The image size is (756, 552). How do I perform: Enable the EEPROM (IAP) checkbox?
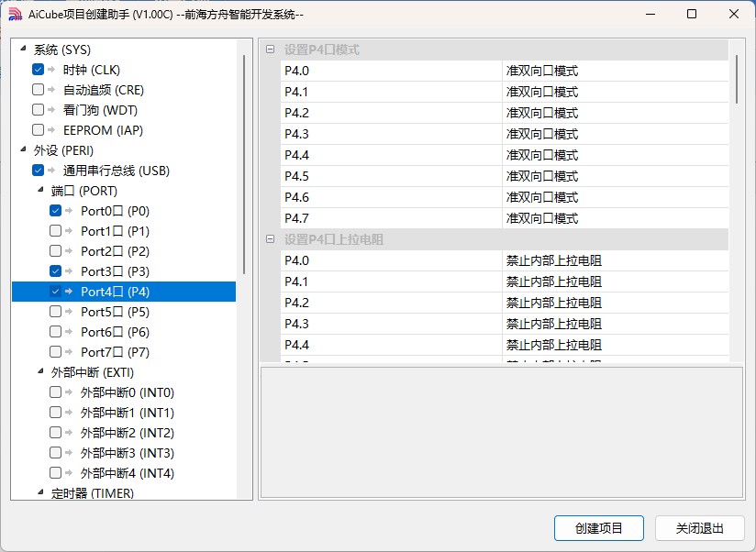(x=39, y=130)
